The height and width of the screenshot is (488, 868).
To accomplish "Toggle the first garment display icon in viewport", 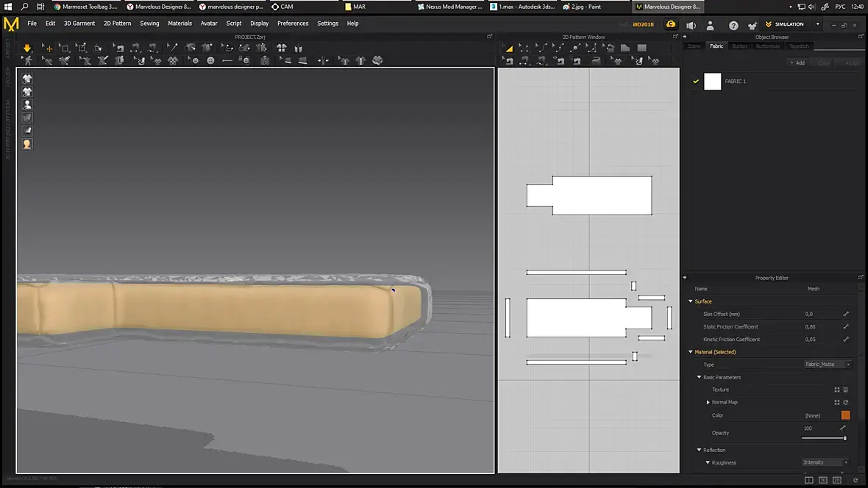I will click(x=27, y=79).
